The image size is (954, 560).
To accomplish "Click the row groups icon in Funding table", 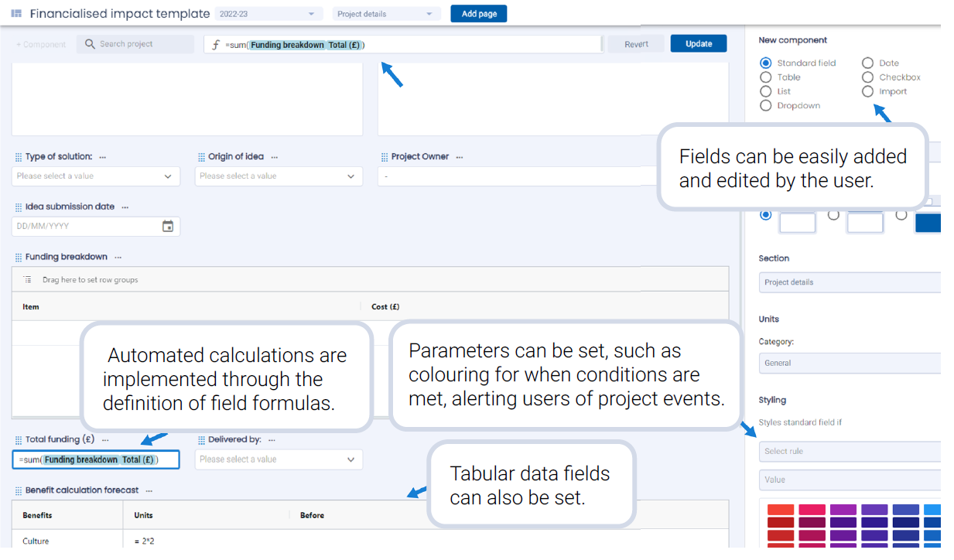I will click(27, 280).
